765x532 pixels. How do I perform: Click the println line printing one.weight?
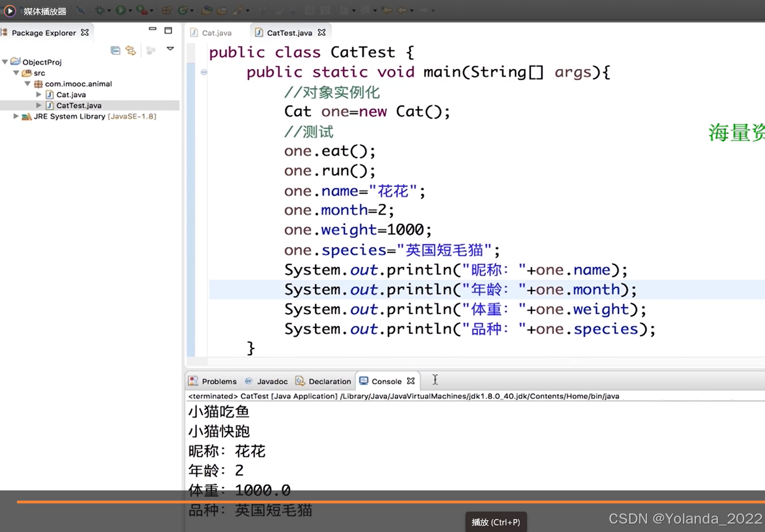tap(466, 309)
